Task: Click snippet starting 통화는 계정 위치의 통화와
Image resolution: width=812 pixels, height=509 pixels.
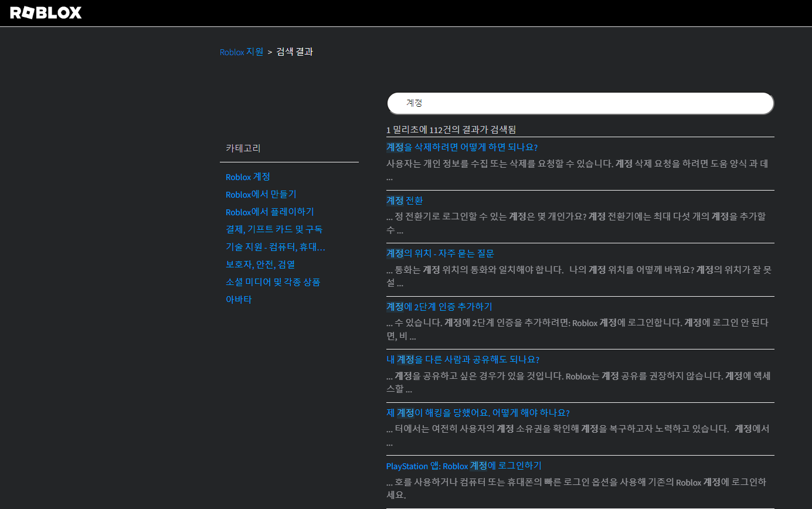Action: [x=579, y=276]
